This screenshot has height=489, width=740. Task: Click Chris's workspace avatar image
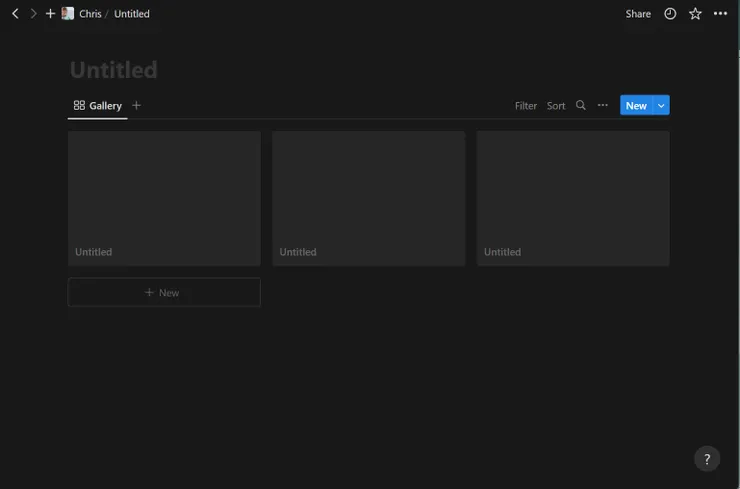click(67, 14)
